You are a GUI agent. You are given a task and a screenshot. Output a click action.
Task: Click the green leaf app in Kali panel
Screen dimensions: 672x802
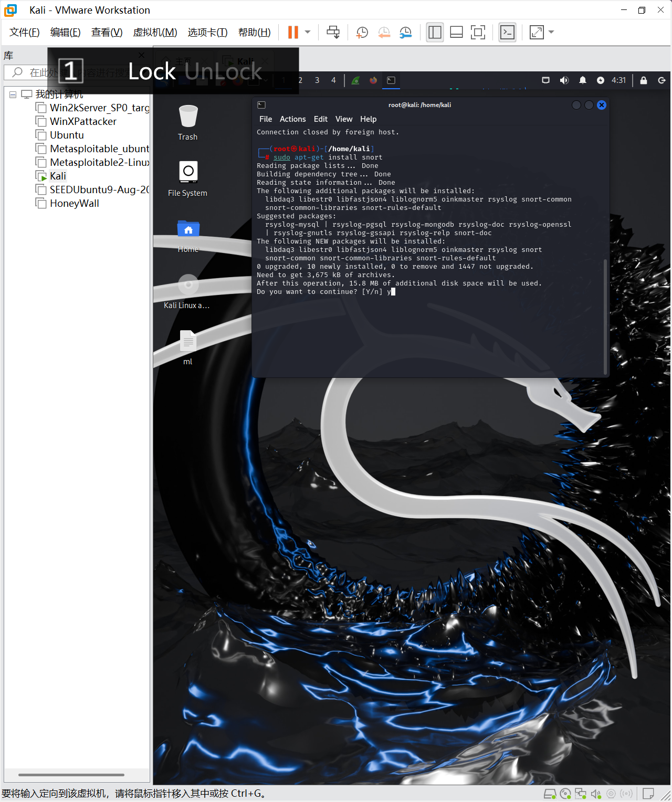pyautogui.click(x=355, y=80)
